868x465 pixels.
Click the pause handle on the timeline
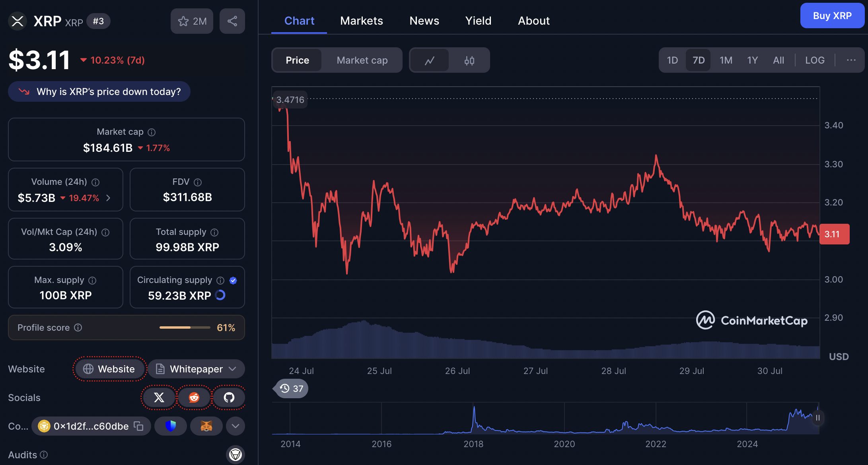[x=817, y=418]
